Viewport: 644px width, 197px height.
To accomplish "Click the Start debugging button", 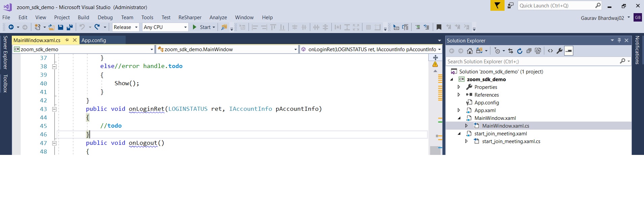I will click(x=201, y=27).
